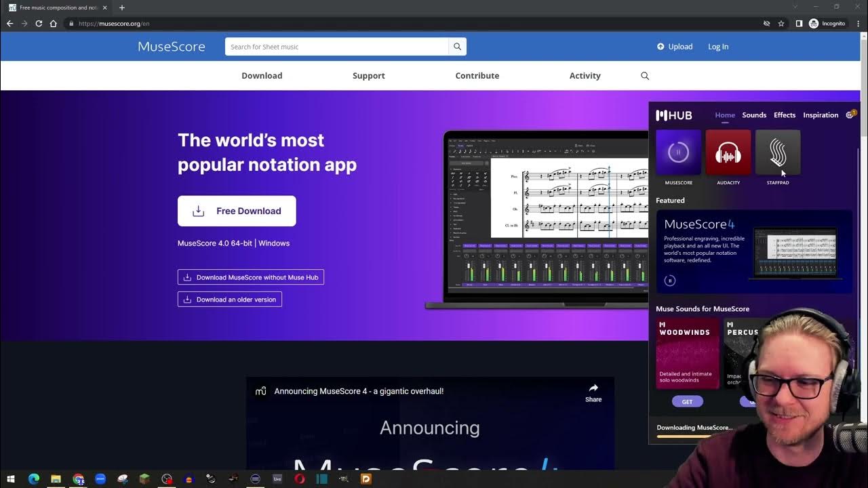The height and width of the screenshot is (488, 868).
Task: Open Chrome three-dot menu
Action: [858, 24]
